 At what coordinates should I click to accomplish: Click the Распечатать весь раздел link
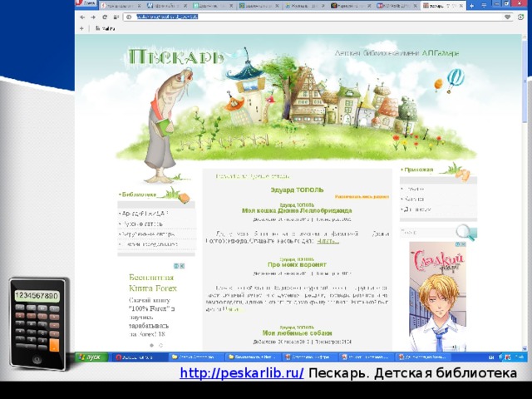pos(362,197)
